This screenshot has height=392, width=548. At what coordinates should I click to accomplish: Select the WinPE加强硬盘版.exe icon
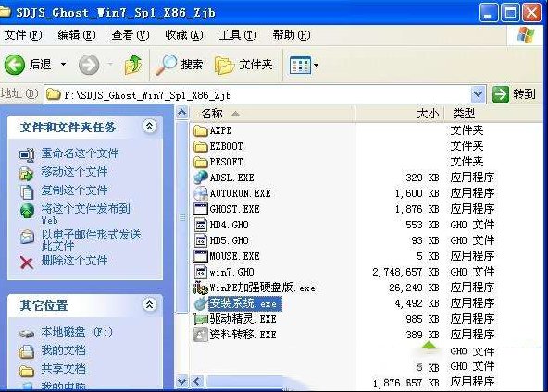(201, 288)
